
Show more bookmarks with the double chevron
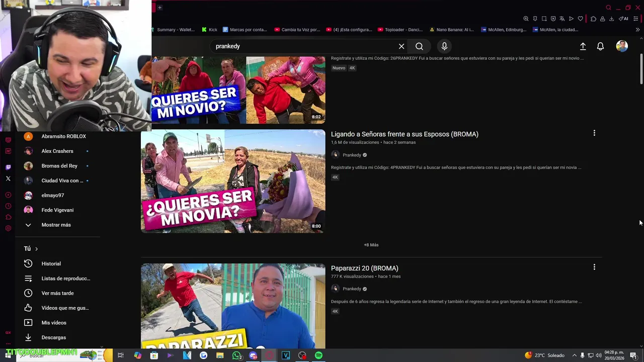tap(637, 30)
